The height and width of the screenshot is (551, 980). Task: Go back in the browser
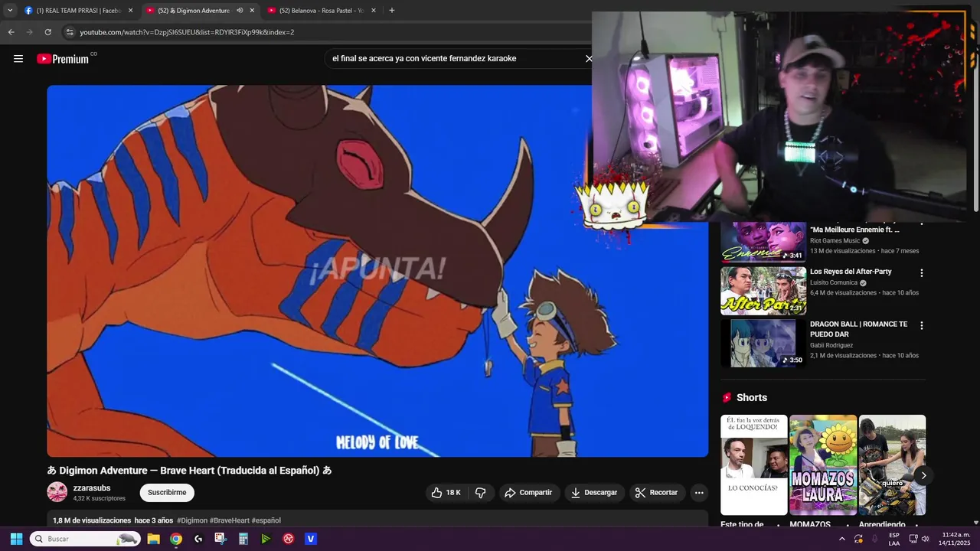click(x=11, y=32)
